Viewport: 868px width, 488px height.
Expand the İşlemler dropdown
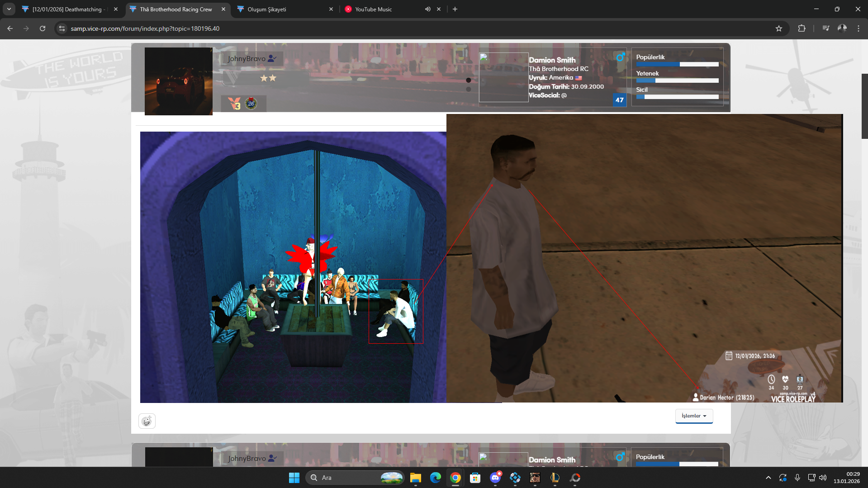pos(694,416)
